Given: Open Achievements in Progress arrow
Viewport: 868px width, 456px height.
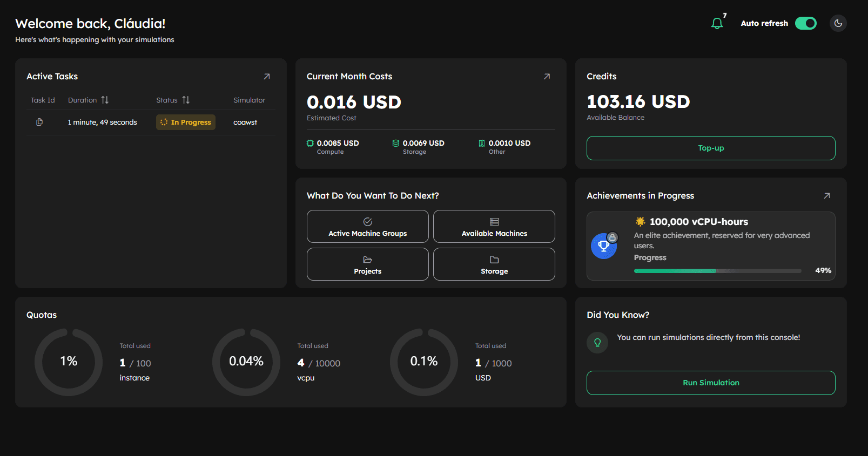Looking at the screenshot, I should click(x=826, y=196).
